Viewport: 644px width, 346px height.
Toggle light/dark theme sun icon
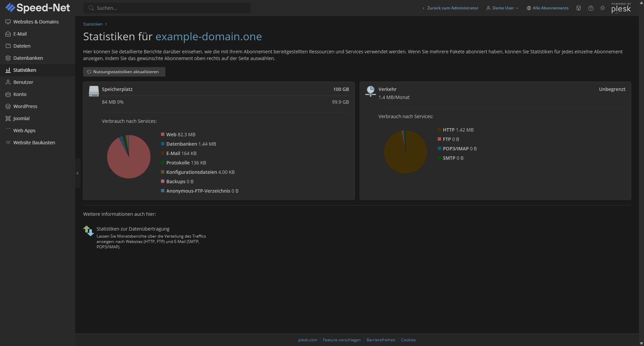point(603,8)
